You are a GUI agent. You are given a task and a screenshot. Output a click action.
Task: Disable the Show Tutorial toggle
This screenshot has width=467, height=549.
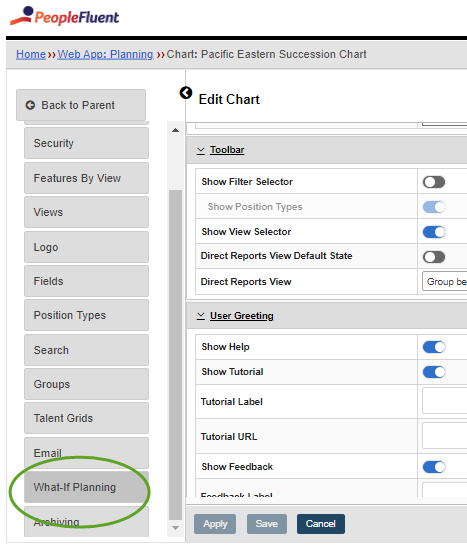[434, 372]
